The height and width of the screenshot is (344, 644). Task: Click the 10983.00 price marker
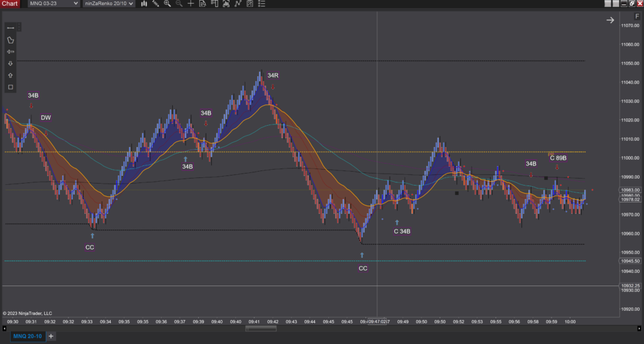pyautogui.click(x=631, y=190)
